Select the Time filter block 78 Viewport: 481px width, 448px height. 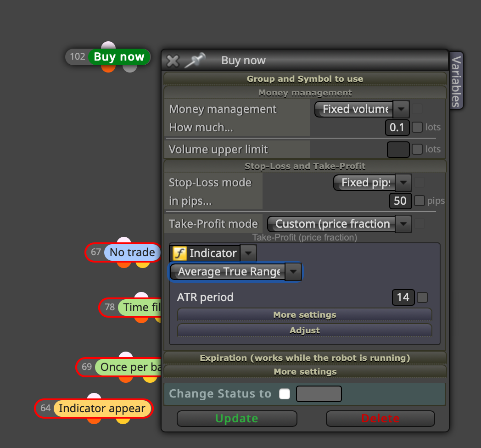tap(130, 307)
